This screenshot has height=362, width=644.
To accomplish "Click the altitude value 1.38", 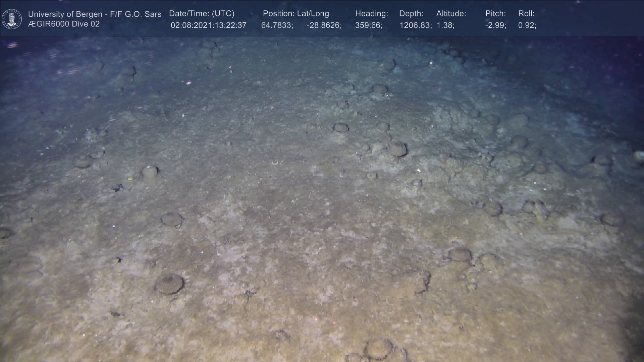I will [x=445, y=25].
